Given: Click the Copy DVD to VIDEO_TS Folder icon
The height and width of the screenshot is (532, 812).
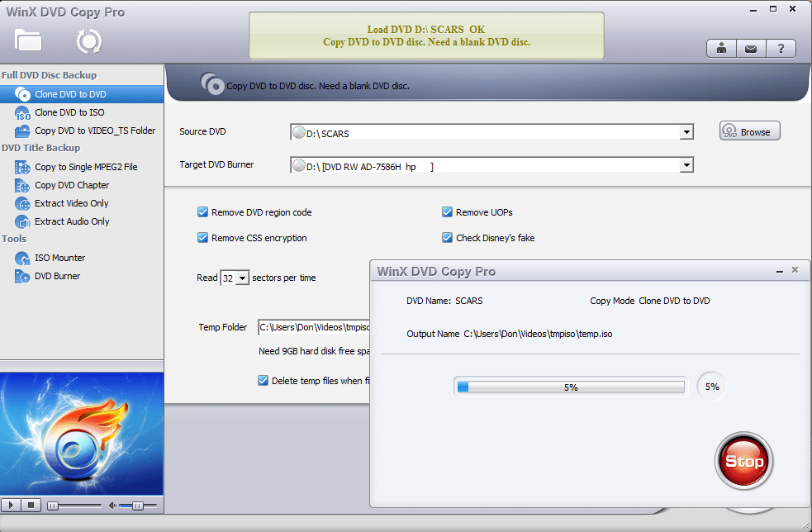Looking at the screenshot, I should (22, 131).
